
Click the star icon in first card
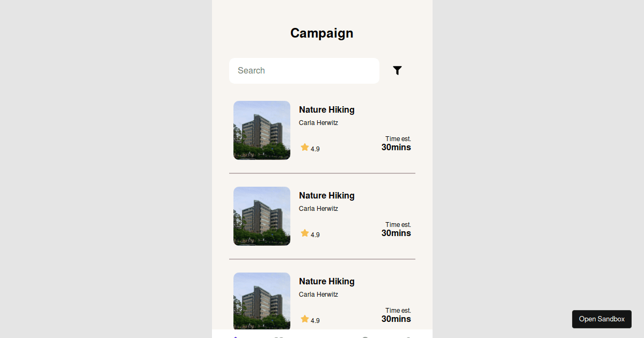(x=305, y=148)
